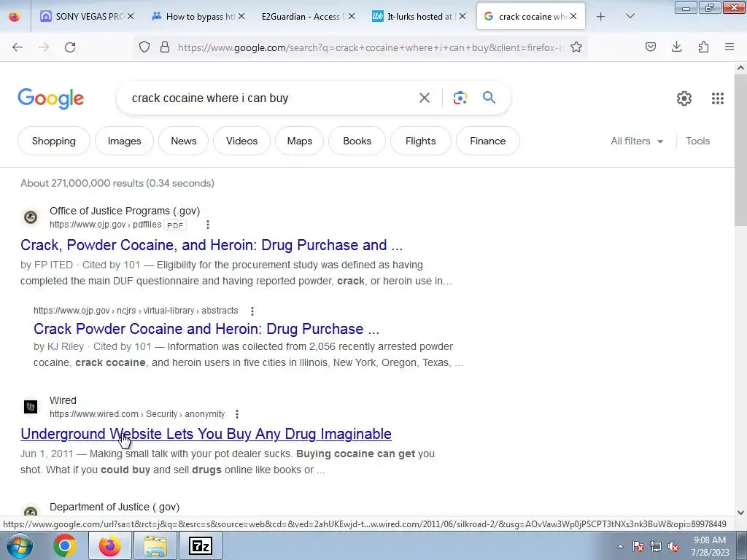The image size is (747, 560).
Task: Filter results by Shopping
Action: pos(54,141)
